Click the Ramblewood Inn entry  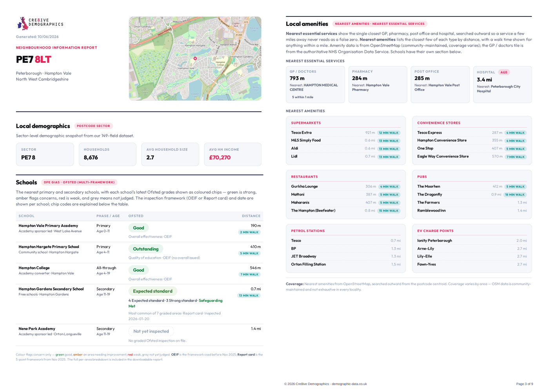click(472, 211)
